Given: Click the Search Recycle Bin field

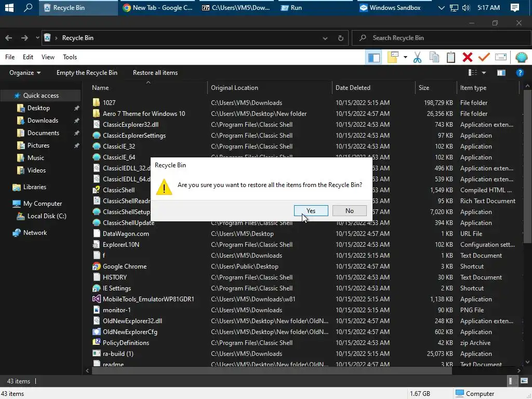Looking at the screenshot, I should (x=442, y=38).
